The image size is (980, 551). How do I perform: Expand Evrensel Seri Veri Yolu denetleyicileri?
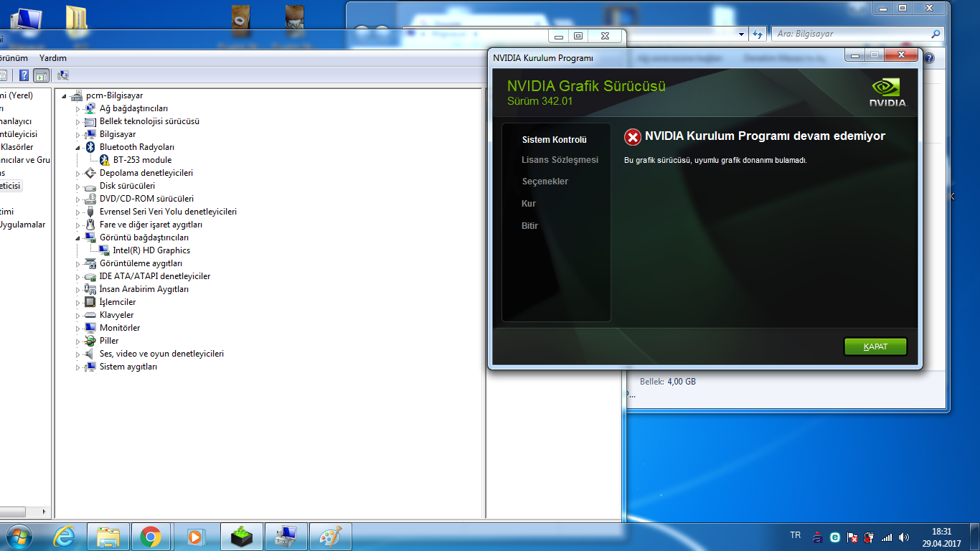pyautogui.click(x=78, y=212)
